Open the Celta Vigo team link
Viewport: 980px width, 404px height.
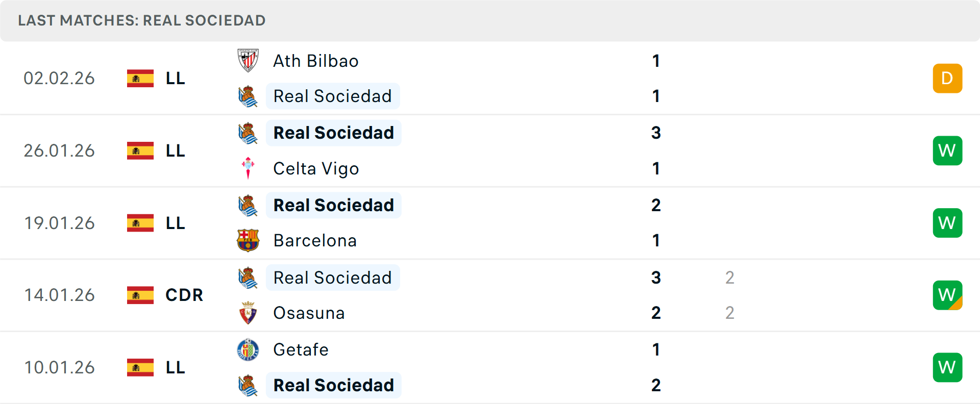pos(315,168)
